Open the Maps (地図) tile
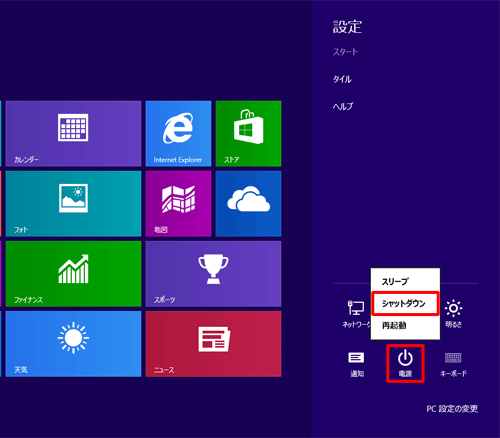This screenshot has height=438, width=500. point(178,204)
